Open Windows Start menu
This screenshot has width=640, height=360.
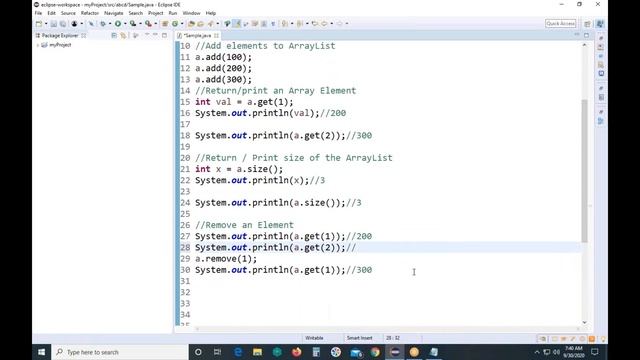pyautogui.click(x=42, y=352)
